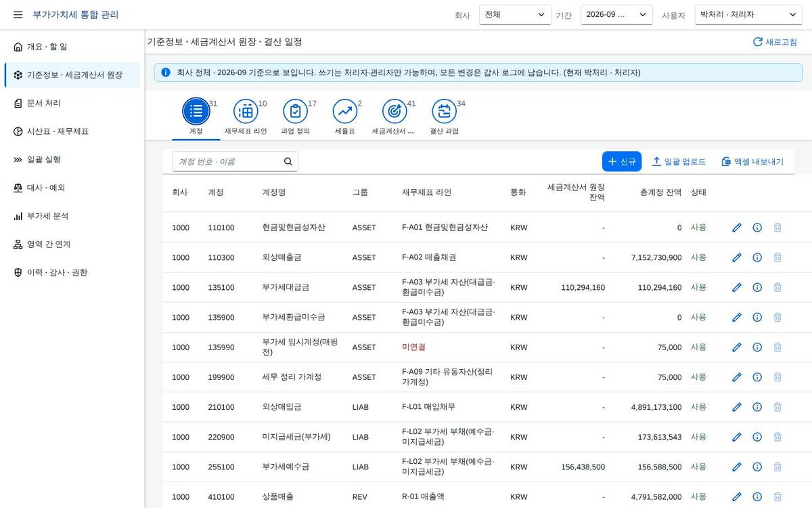
Task: Click 엑셀 내보내기 button
Action: pos(752,161)
